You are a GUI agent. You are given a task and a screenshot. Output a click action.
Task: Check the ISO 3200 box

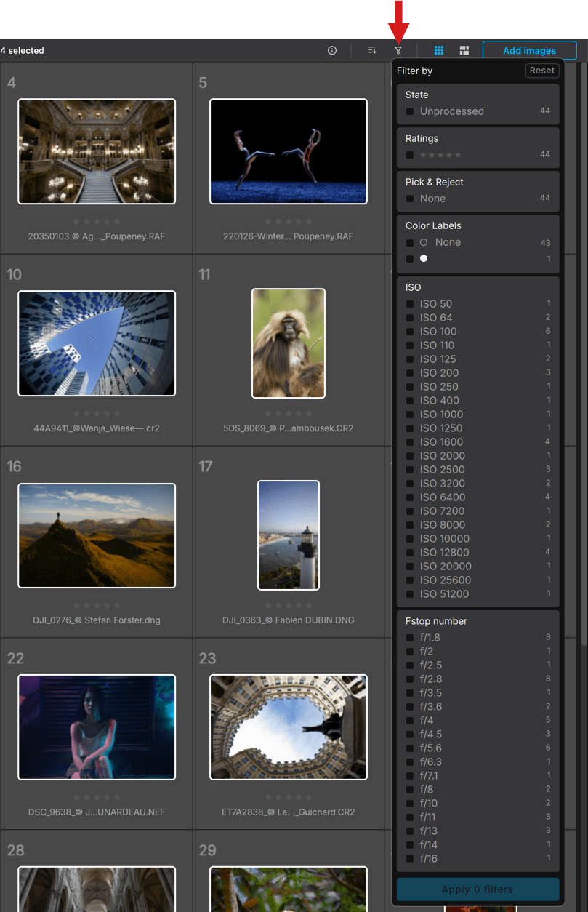pyautogui.click(x=410, y=484)
